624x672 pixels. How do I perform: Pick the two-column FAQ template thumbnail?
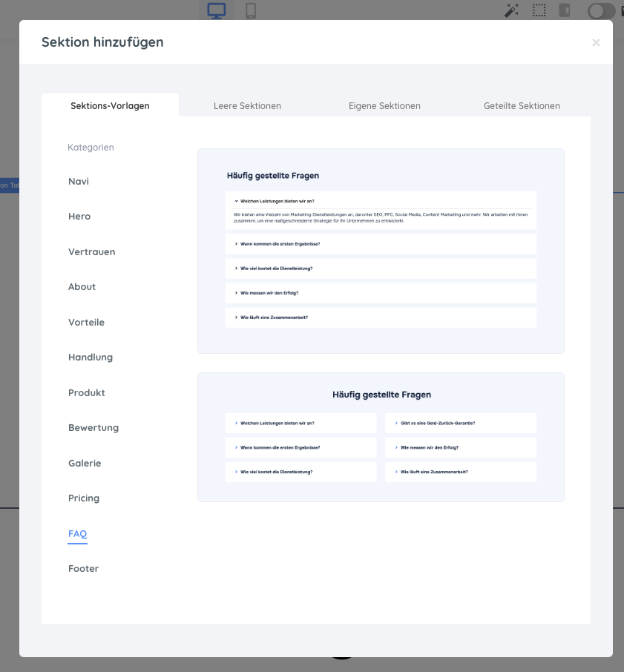[381, 437]
